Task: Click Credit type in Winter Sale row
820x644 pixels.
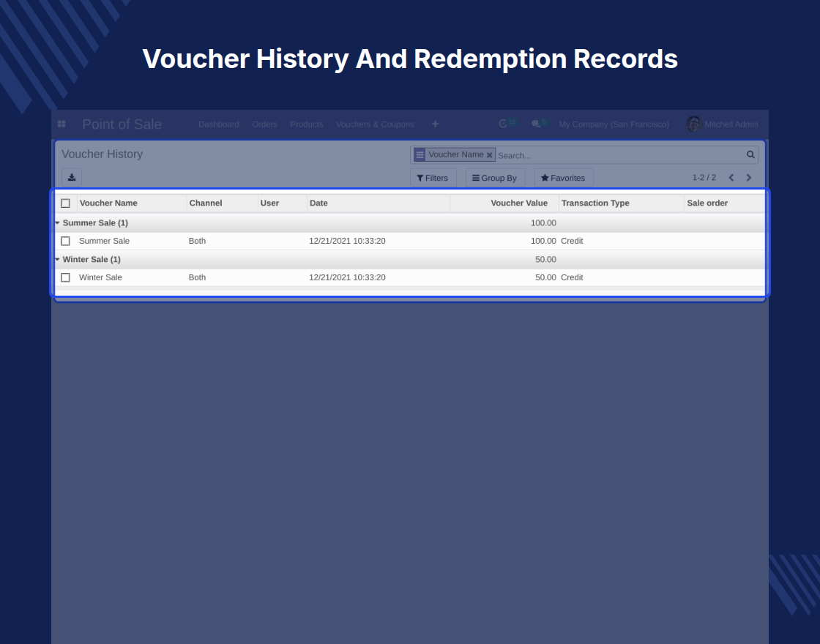Action: 572,277
